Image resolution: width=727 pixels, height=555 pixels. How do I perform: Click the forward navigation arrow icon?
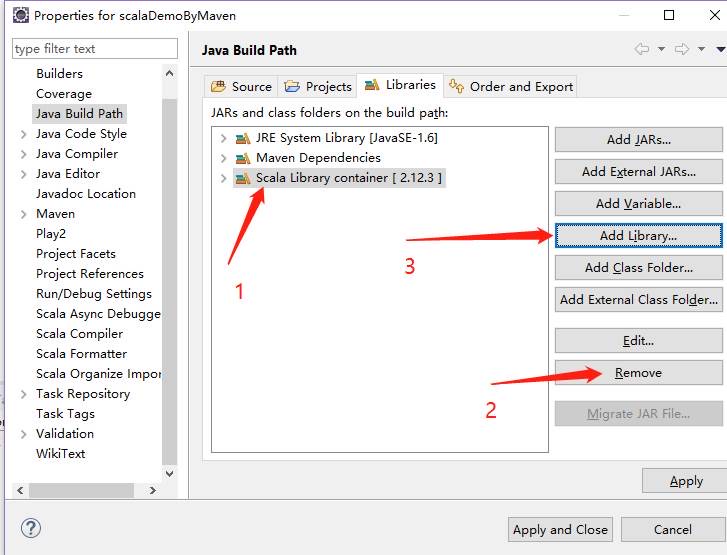tap(681, 50)
